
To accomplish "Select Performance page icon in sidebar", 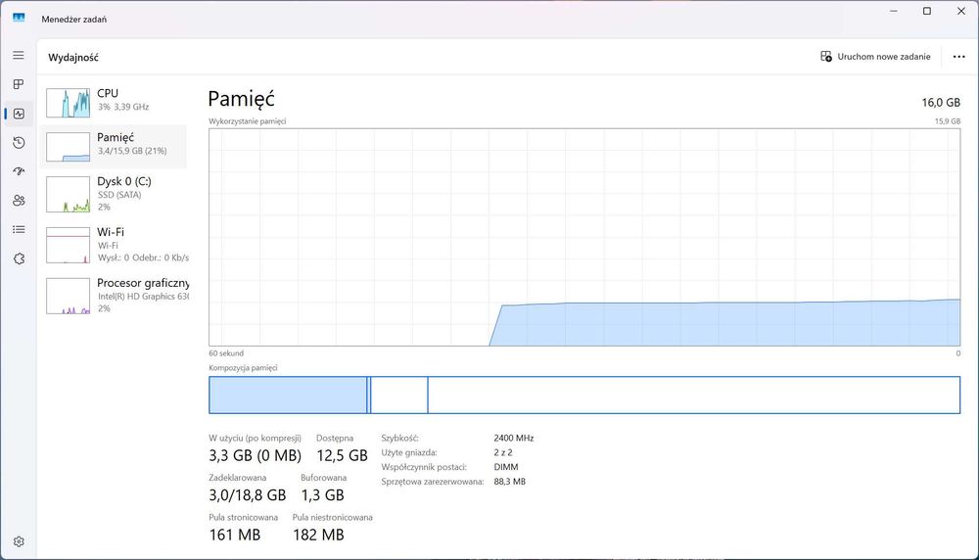I will click(x=19, y=114).
